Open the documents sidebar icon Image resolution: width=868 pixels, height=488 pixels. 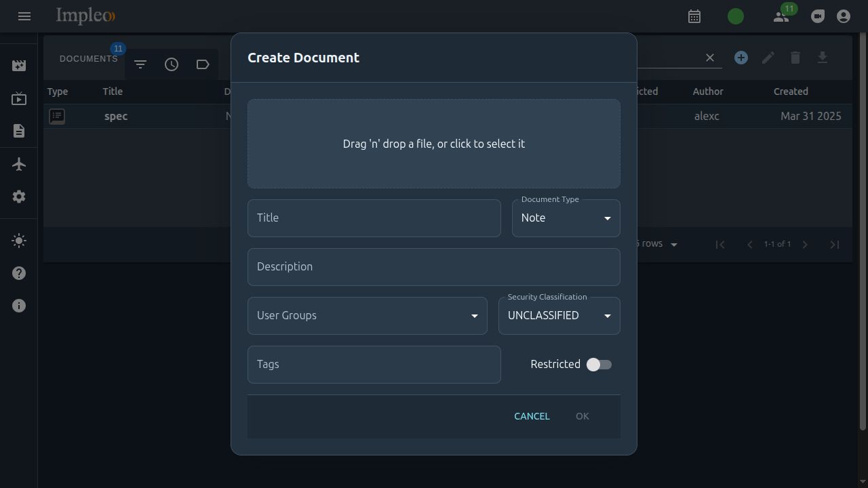point(19,131)
